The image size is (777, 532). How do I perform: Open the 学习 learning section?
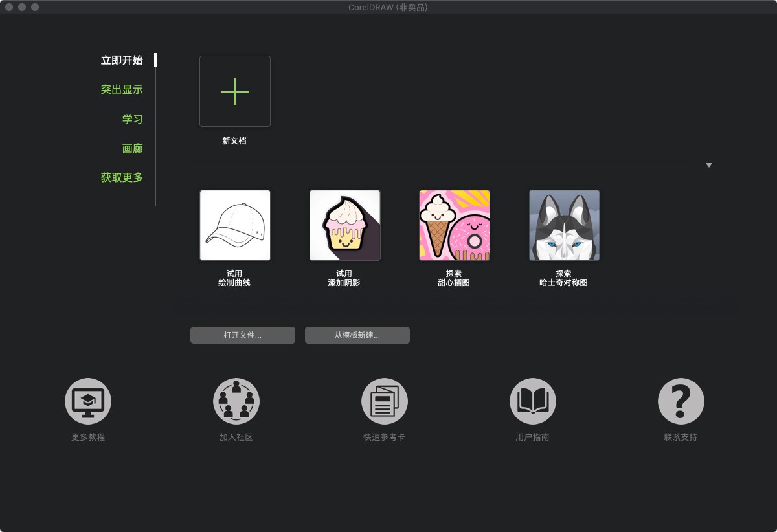(x=132, y=119)
